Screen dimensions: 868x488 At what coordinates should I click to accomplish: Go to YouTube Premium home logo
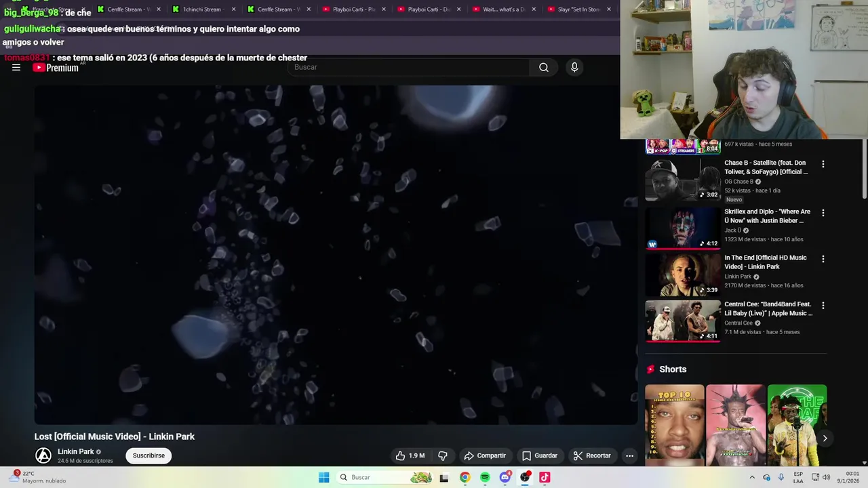[x=56, y=68]
